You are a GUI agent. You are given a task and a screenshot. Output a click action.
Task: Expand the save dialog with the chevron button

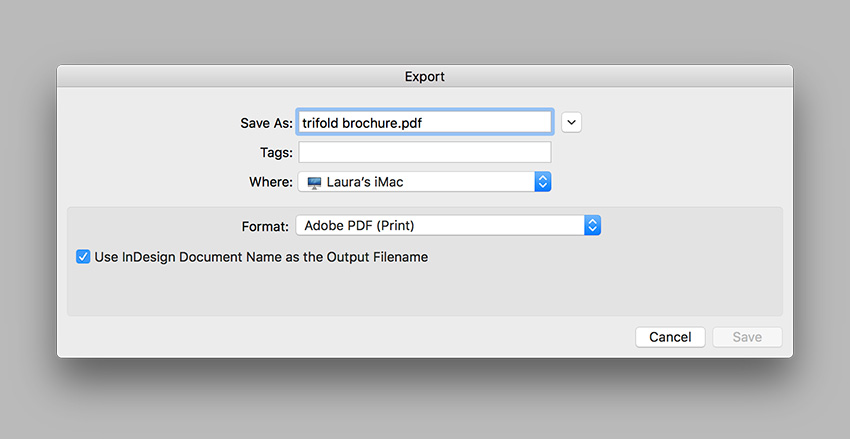click(571, 122)
